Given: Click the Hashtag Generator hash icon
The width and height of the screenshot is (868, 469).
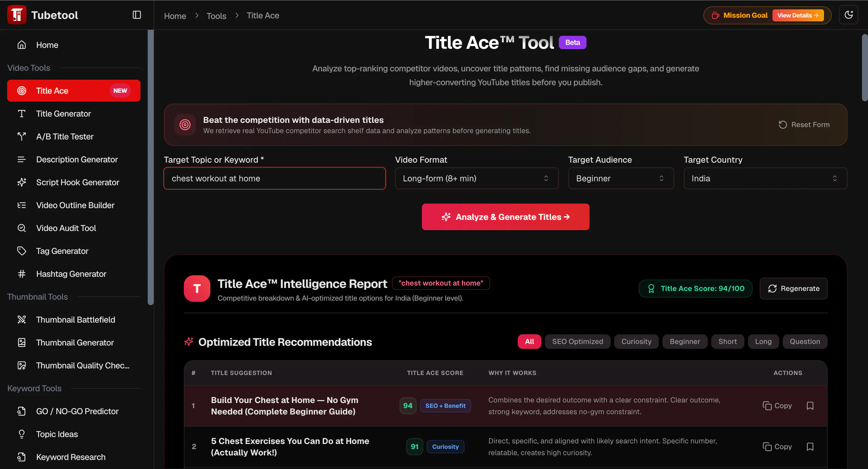Looking at the screenshot, I should click(22, 274).
